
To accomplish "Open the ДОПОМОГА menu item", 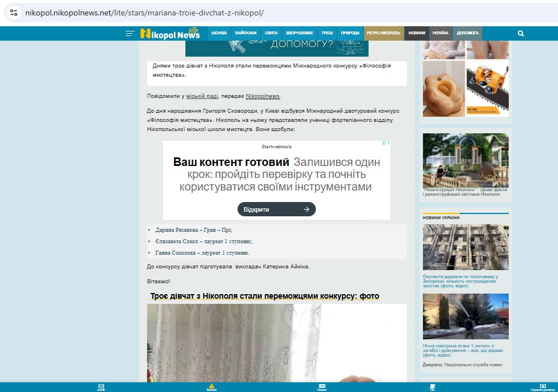I will (468, 33).
